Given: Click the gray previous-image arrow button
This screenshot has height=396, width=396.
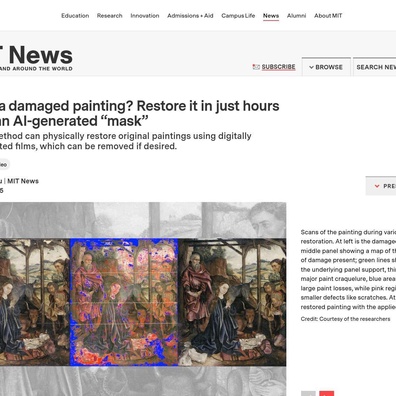Looking at the screenshot, I should point(308,394).
